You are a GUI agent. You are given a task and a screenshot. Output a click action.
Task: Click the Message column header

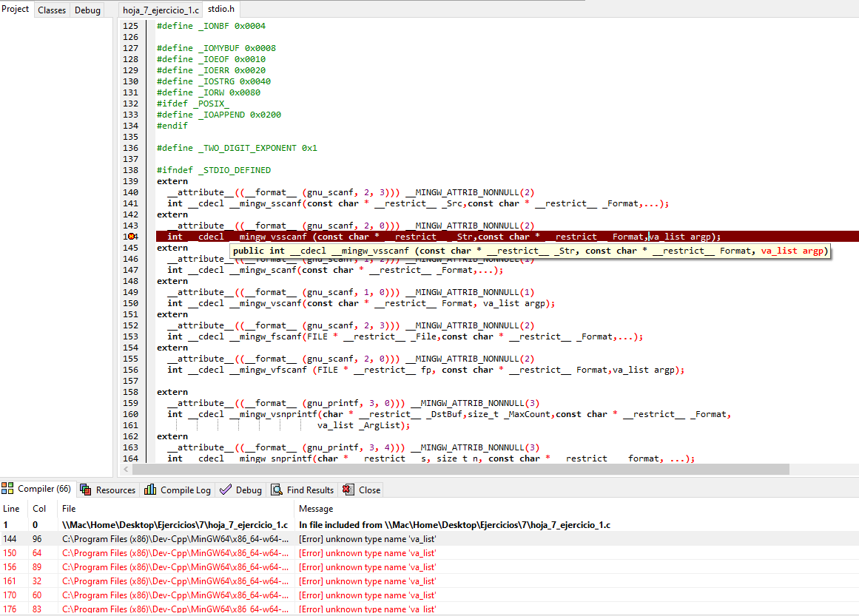[315, 509]
